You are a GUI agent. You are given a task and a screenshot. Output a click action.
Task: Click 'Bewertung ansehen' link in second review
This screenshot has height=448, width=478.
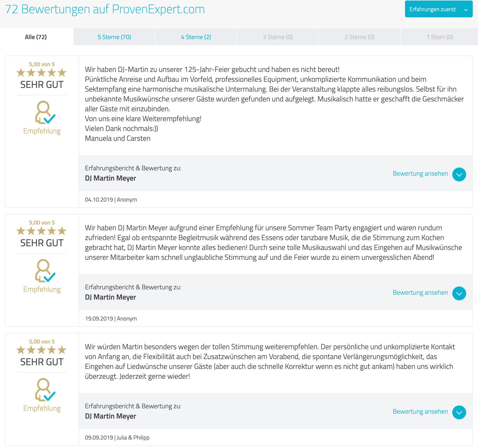(420, 293)
